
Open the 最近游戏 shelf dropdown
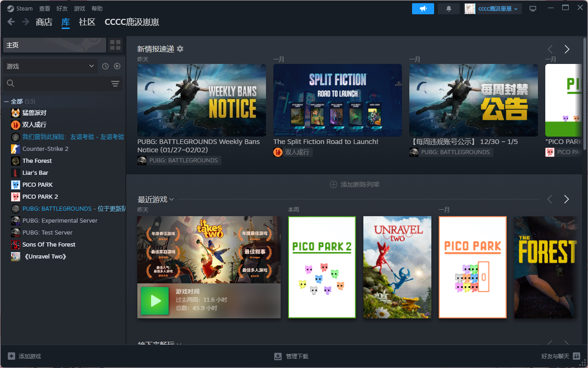coord(171,199)
